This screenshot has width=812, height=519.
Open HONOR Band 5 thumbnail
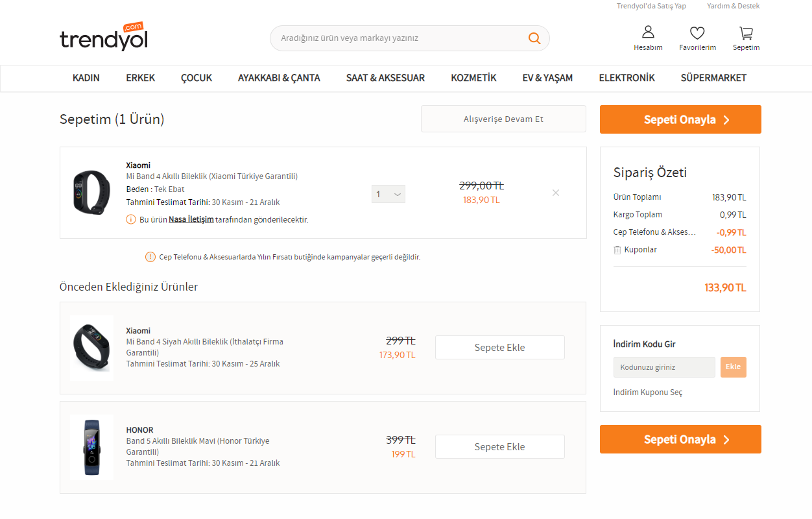pos(91,447)
